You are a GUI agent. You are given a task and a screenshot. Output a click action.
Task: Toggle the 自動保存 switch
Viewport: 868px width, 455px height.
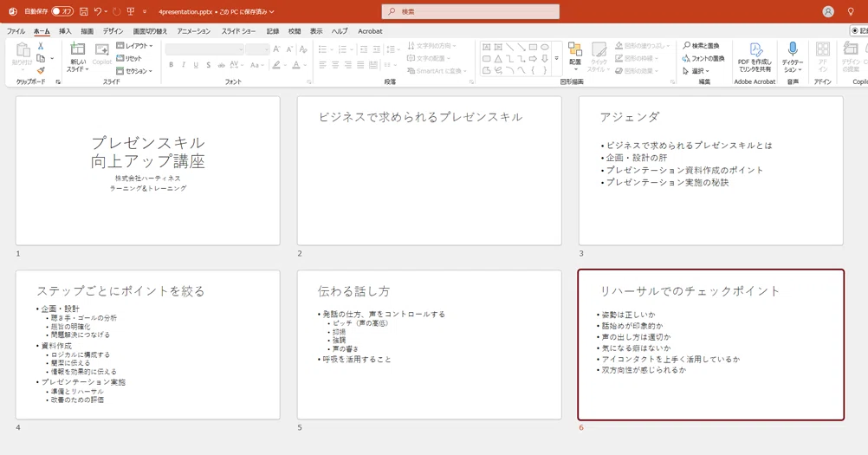click(62, 11)
